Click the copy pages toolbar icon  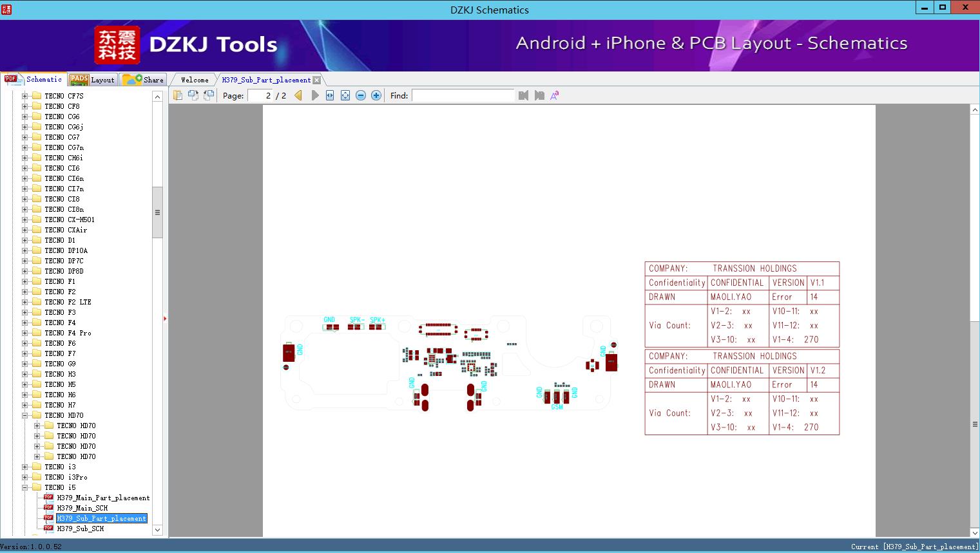(178, 95)
